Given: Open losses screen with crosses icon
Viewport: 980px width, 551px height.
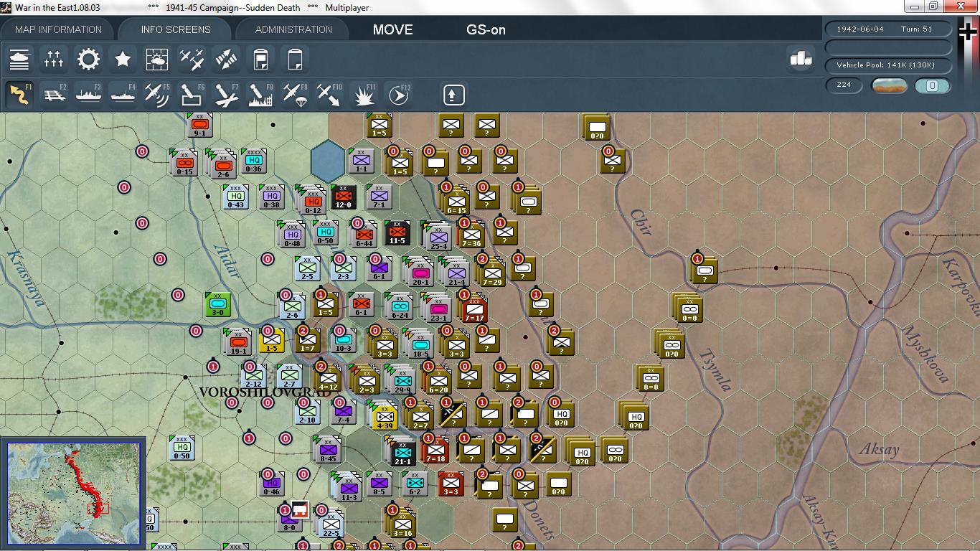Looking at the screenshot, I should point(54,59).
